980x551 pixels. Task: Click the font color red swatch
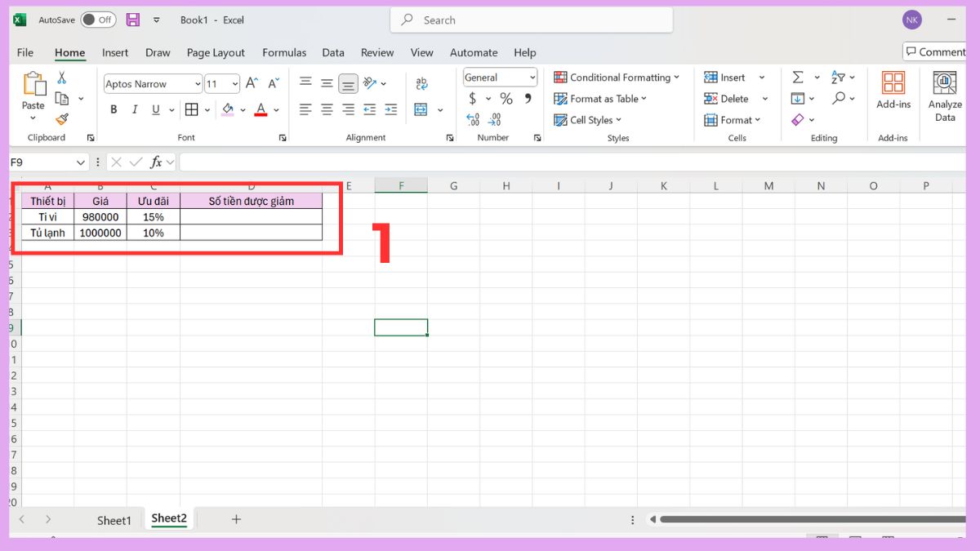click(x=261, y=109)
